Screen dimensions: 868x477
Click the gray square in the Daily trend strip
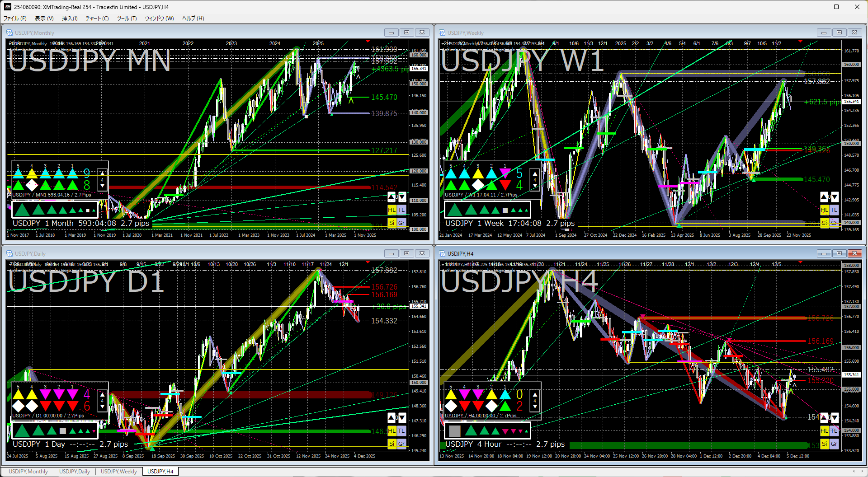pos(63,431)
